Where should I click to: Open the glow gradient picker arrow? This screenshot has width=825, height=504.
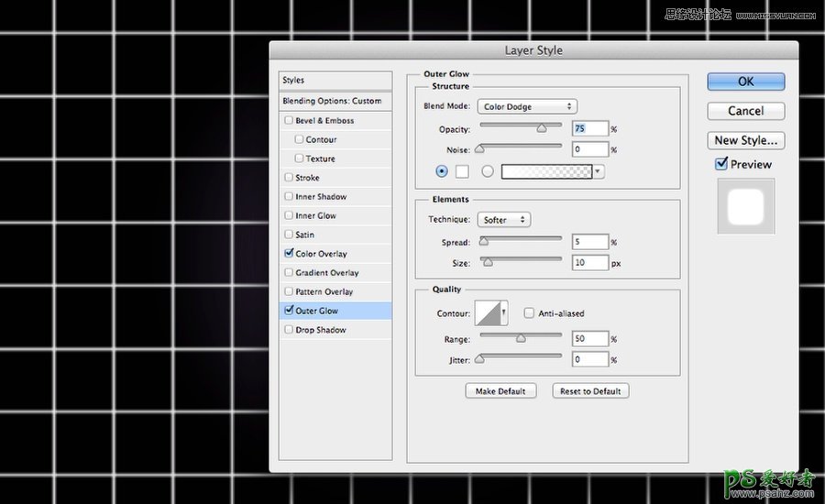tap(599, 171)
